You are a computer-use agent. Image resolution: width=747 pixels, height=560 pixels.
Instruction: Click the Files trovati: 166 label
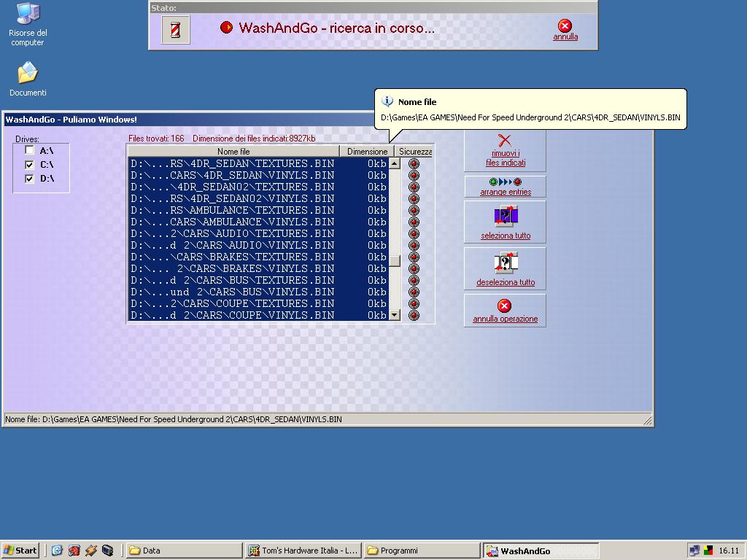point(156,139)
